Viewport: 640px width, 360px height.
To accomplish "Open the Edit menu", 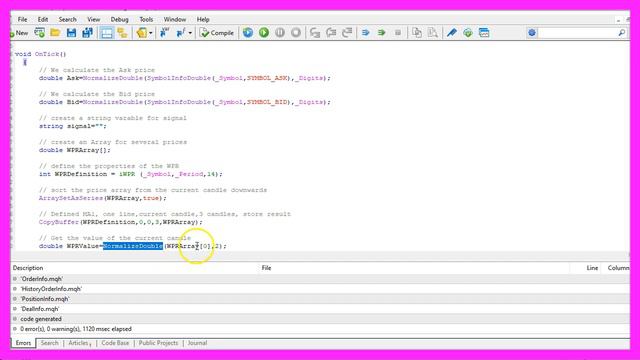I will coord(43,19).
